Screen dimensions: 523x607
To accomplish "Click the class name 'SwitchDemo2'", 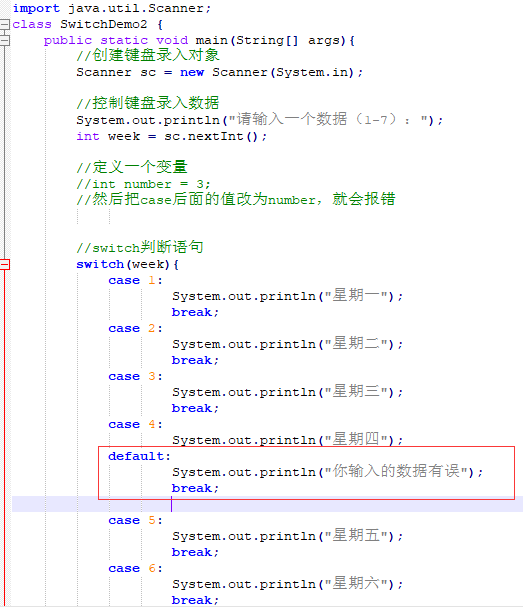I will (104, 24).
